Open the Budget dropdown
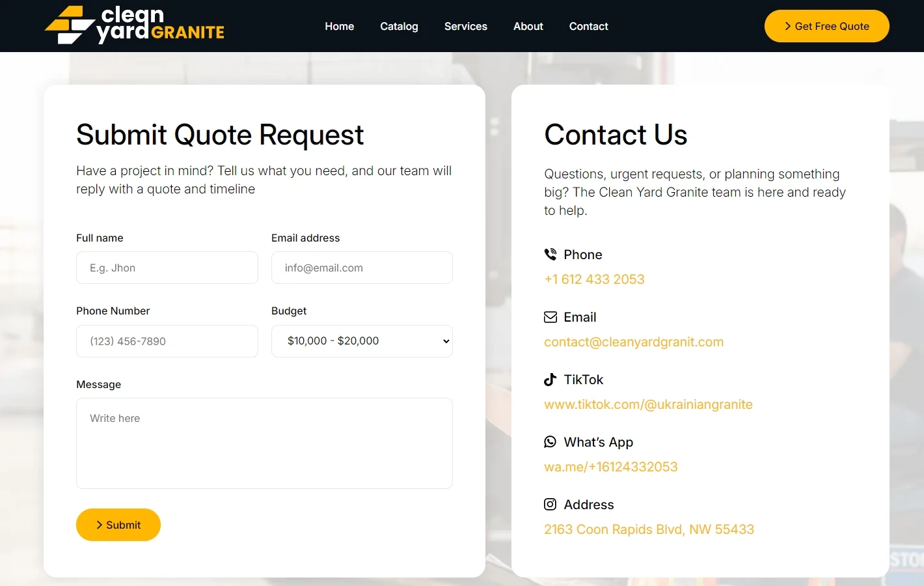Image resolution: width=924 pixels, height=586 pixels. (x=362, y=341)
